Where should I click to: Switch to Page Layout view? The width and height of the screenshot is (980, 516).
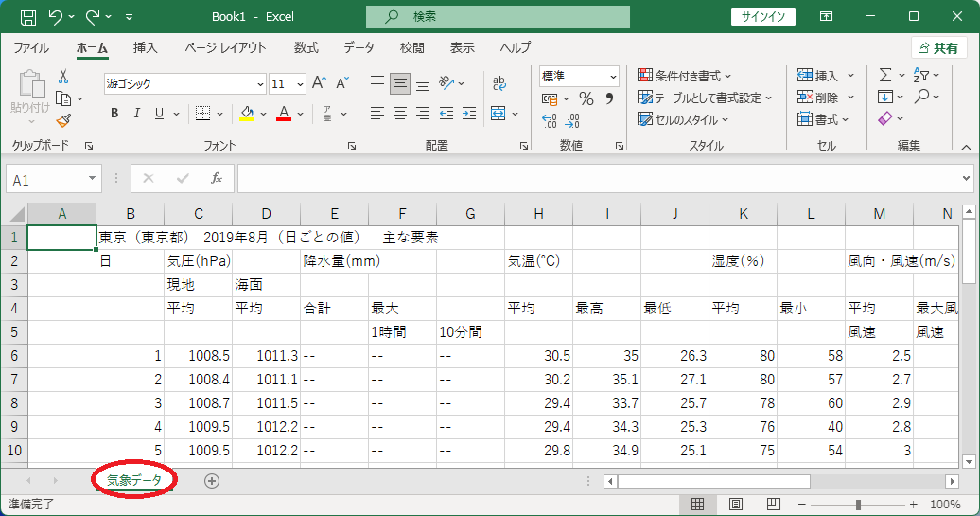736,504
